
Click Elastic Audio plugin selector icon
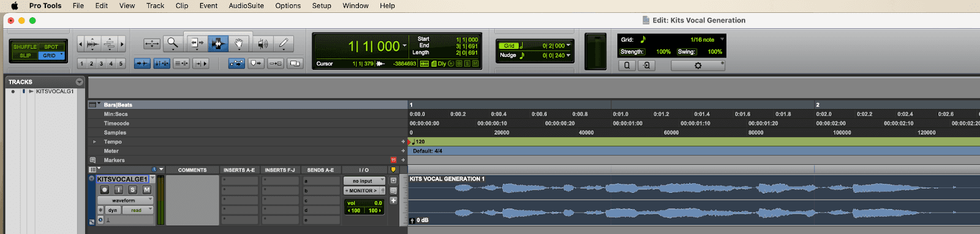pos(100,219)
